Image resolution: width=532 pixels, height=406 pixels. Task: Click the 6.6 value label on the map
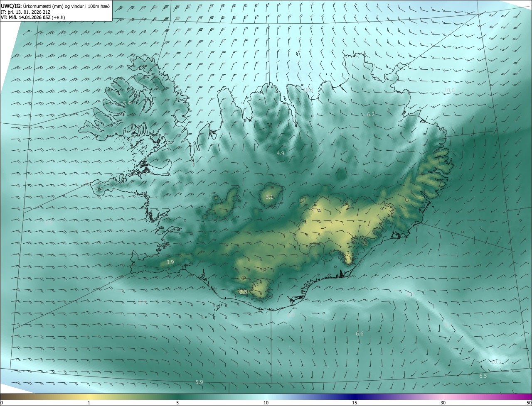(x=360, y=333)
